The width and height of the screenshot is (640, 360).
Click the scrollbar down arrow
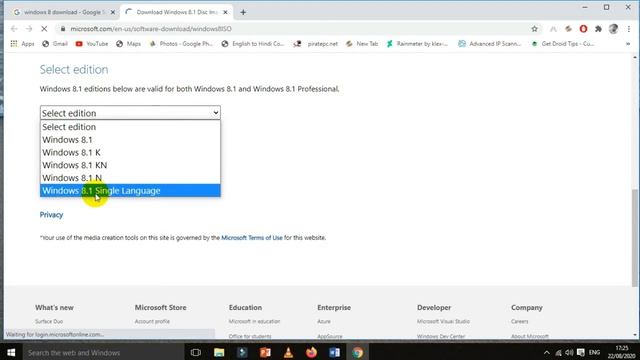(635, 336)
